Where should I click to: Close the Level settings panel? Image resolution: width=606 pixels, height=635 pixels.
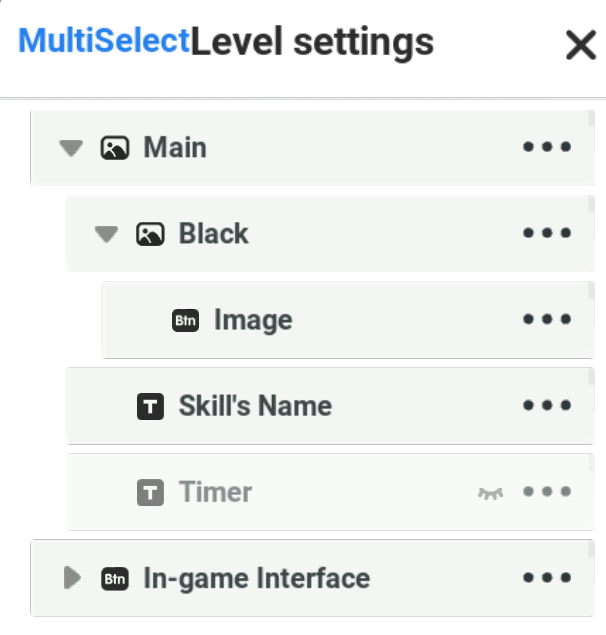(x=581, y=45)
